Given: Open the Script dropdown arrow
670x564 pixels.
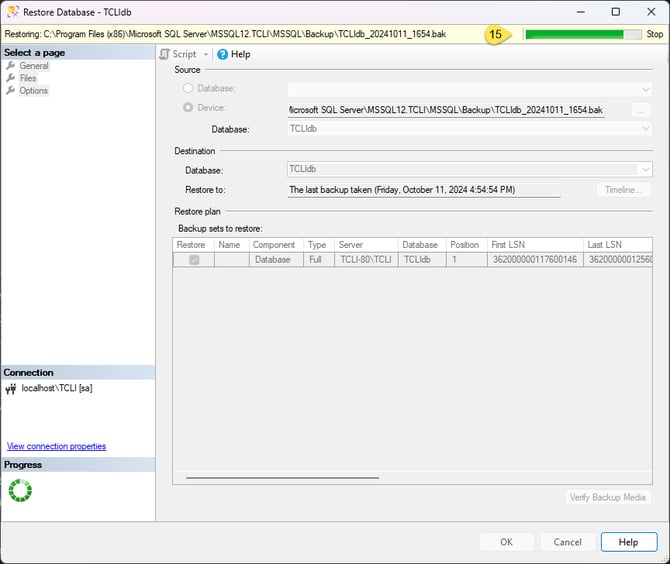Looking at the screenshot, I should [206, 54].
